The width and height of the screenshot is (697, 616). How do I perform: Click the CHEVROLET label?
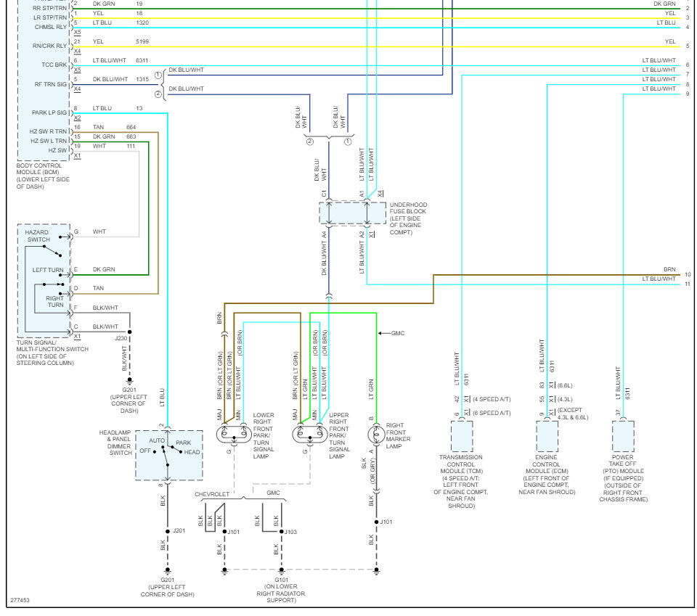(x=212, y=494)
